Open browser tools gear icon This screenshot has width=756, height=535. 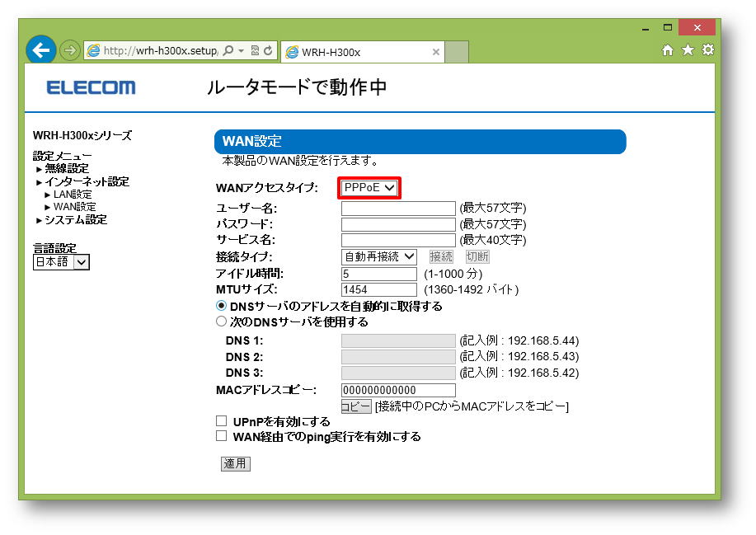pos(708,49)
